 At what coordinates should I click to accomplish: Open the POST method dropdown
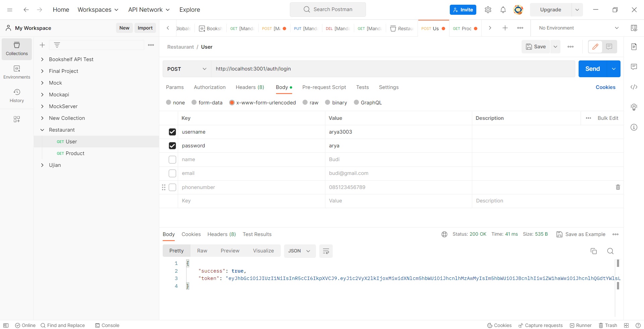(x=187, y=69)
